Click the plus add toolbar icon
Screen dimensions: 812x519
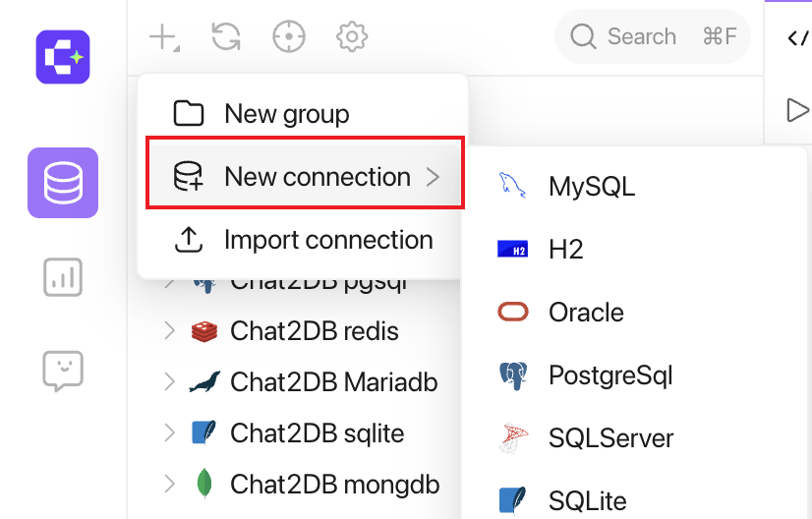click(x=164, y=37)
